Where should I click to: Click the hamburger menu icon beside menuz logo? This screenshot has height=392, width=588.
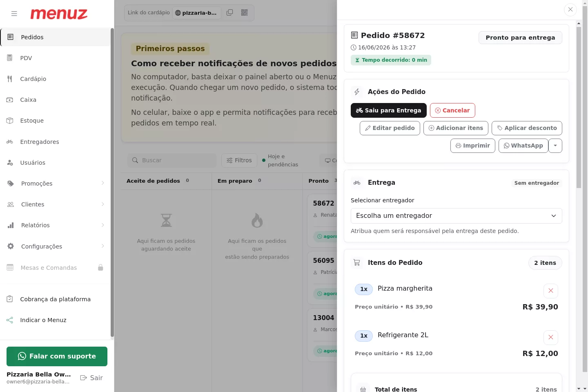14,13
